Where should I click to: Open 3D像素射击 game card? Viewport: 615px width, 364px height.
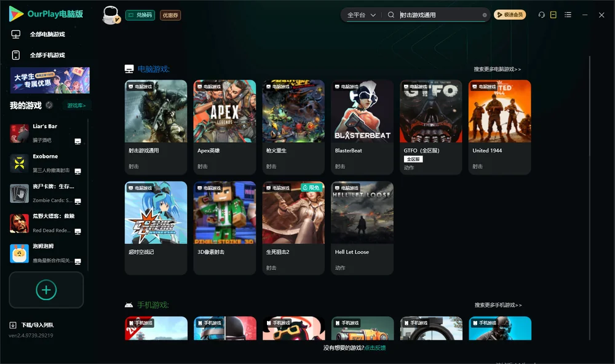coord(224,228)
